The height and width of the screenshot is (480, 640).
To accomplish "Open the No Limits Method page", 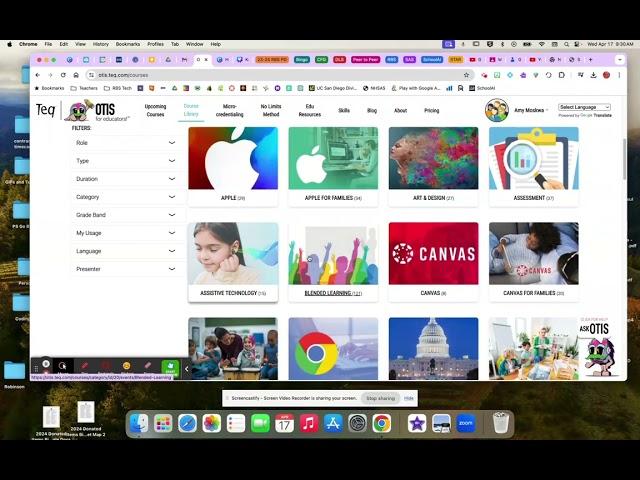I will [x=271, y=110].
